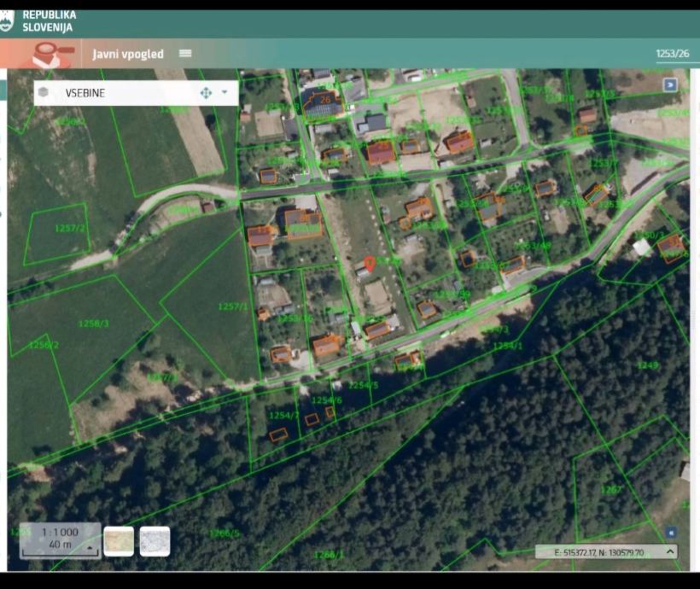Switch to the topographic basemap thumbnail

point(119,540)
